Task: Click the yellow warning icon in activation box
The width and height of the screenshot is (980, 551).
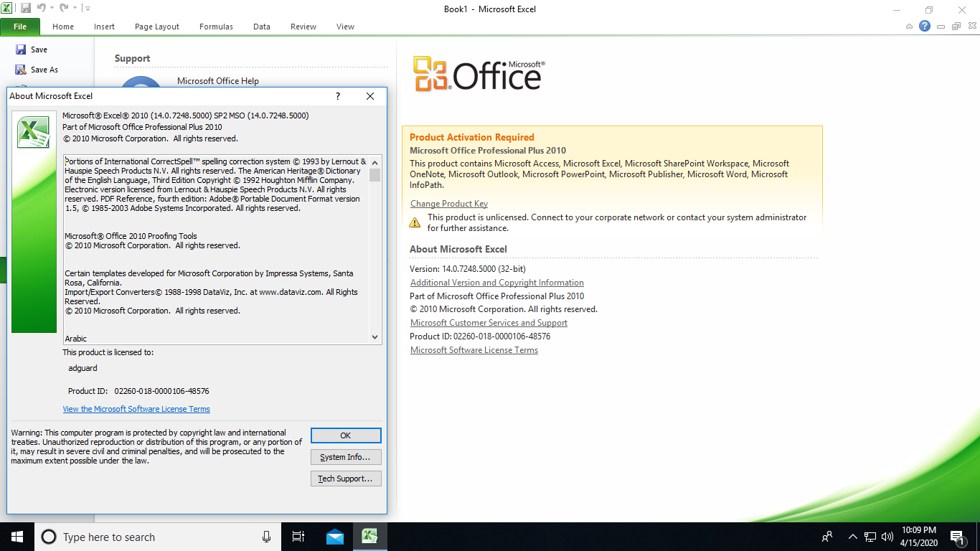Action: pos(415,222)
